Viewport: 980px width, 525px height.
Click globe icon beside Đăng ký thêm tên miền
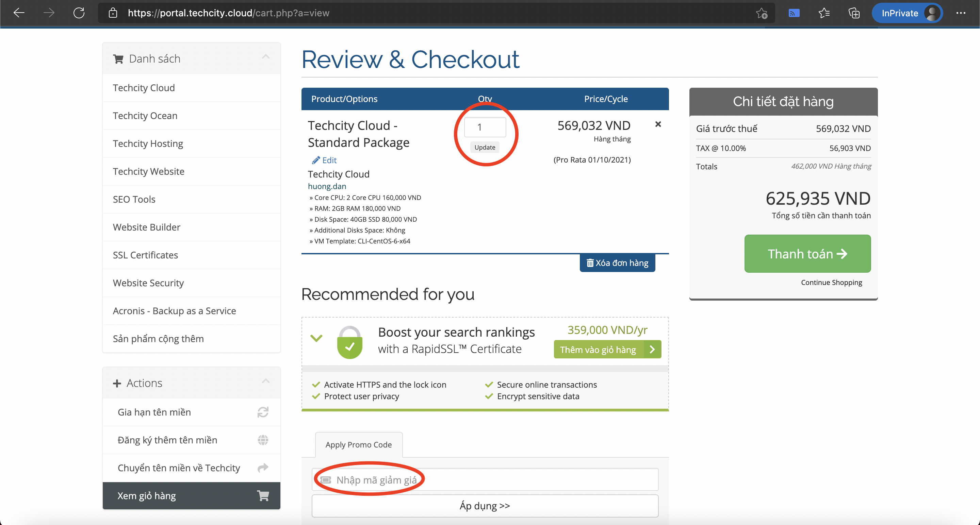263,440
